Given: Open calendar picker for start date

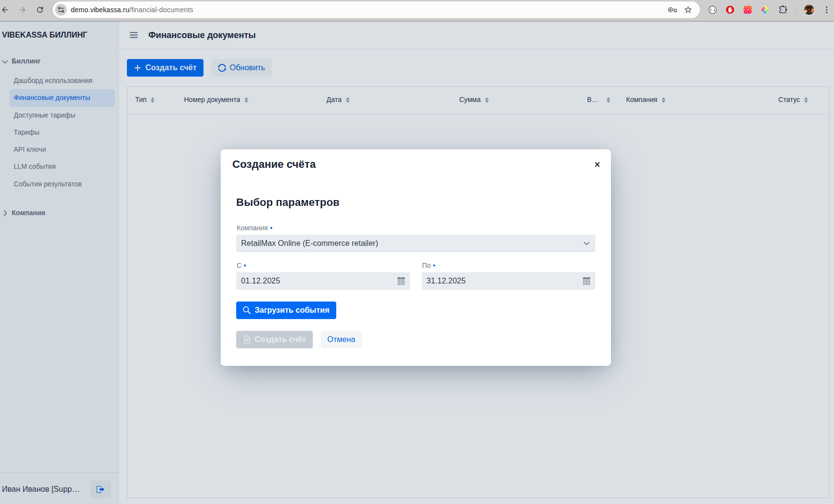Looking at the screenshot, I should click(x=401, y=281).
